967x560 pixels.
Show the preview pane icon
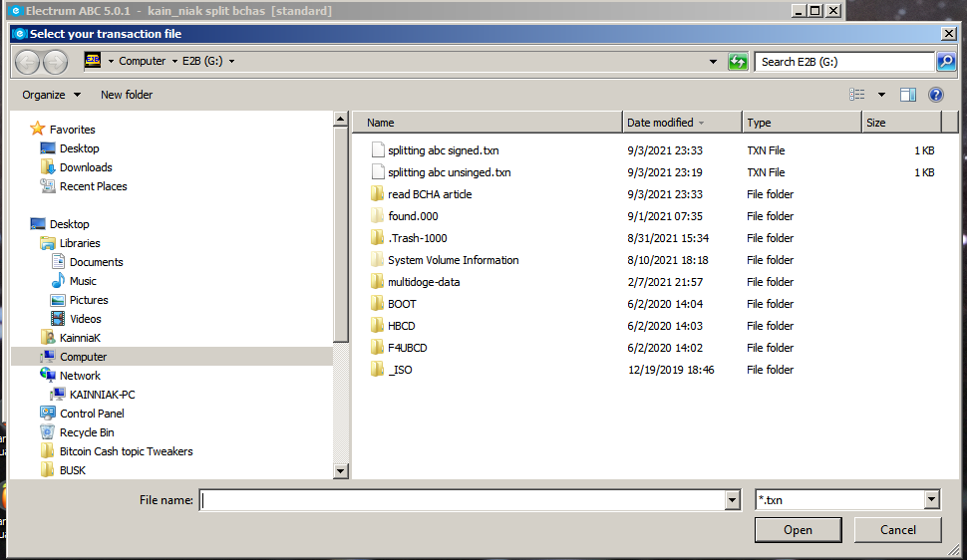pos(908,95)
